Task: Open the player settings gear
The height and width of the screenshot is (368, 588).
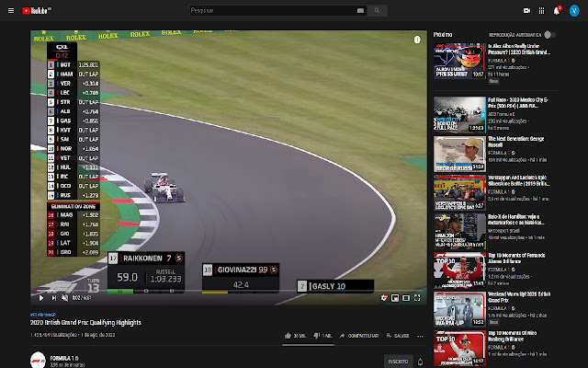Action: (384, 298)
